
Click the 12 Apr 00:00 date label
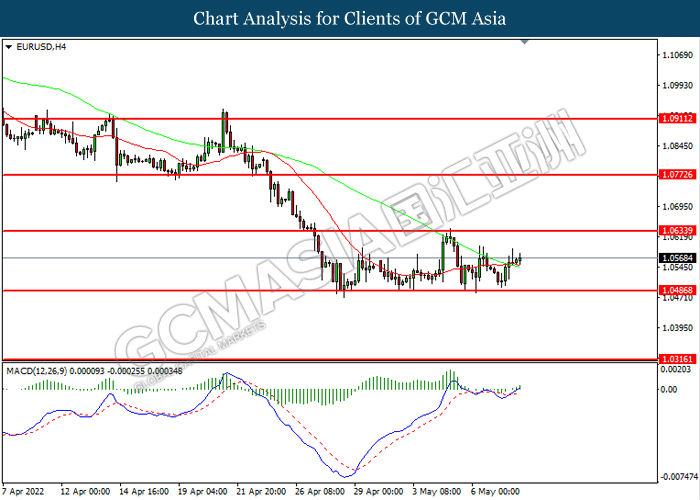tap(85, 492)
